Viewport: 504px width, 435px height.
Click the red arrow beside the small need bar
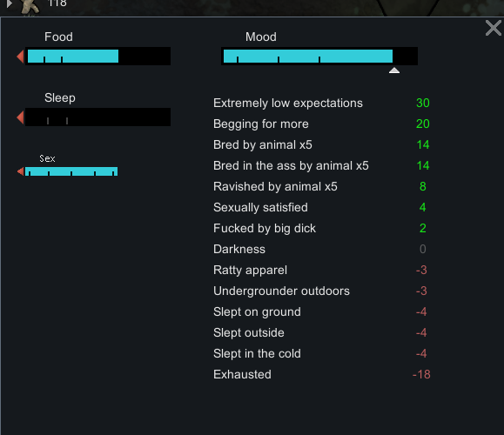point(21,171)
